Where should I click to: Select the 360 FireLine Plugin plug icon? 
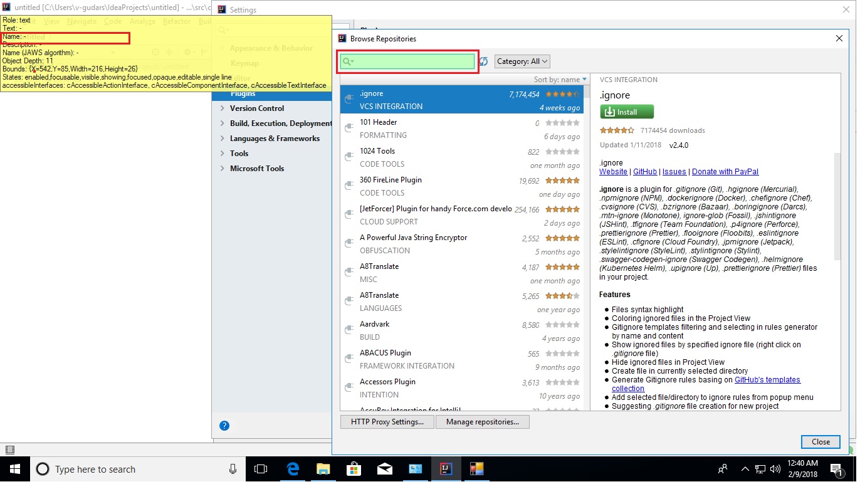click(349, 184)
